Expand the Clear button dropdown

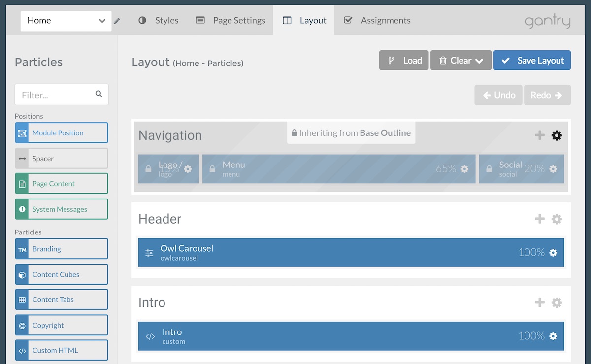coord(479,61)
